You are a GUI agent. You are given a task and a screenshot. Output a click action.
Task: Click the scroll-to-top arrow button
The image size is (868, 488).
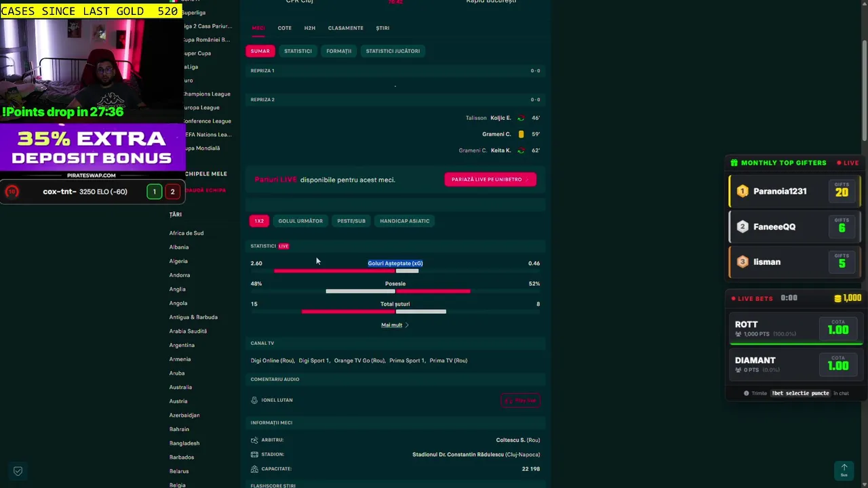click(844, 470)
